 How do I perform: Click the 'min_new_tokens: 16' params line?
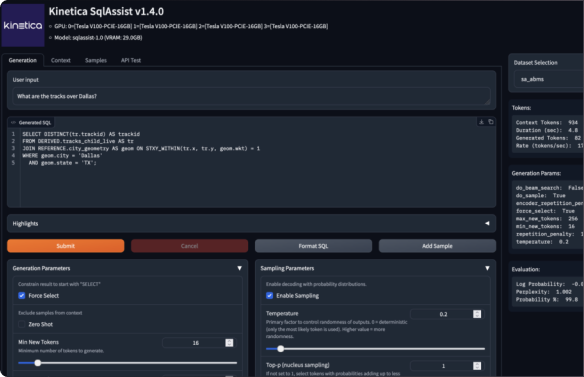(x=545, y=226)
